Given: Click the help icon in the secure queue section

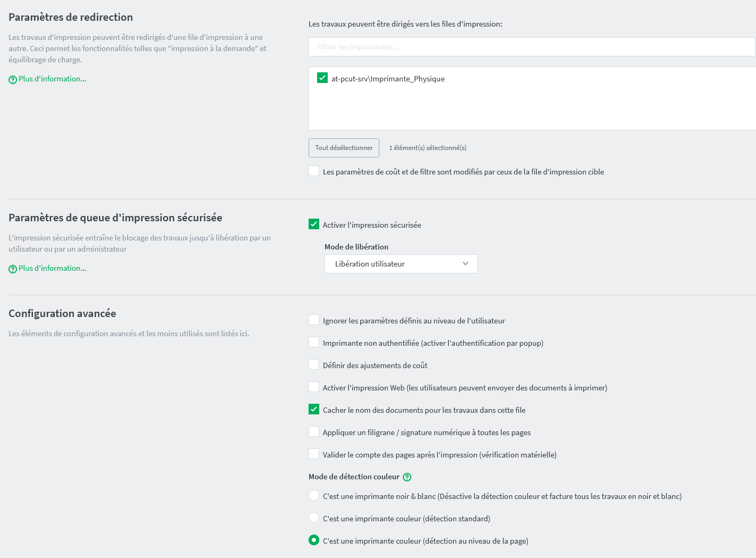Looking at the screenshot, I should [x=12, y=268].
